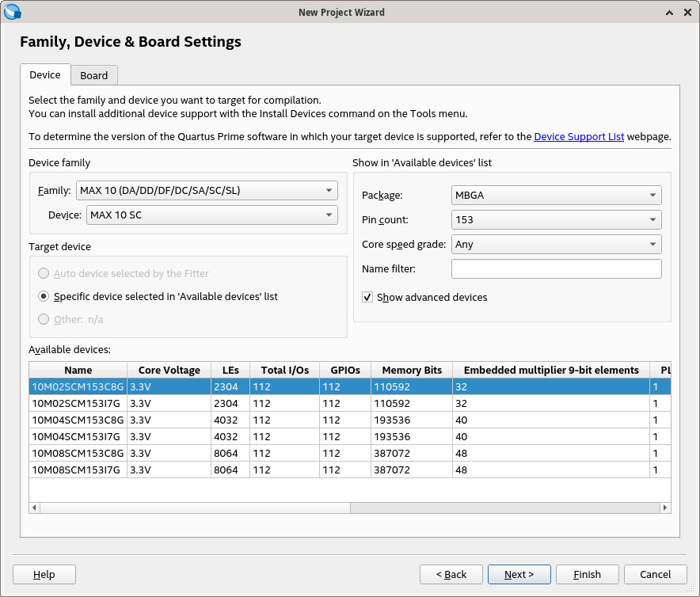Click the Help button
The width and height of the screenshot is (700, 597).
pos(44,574)
